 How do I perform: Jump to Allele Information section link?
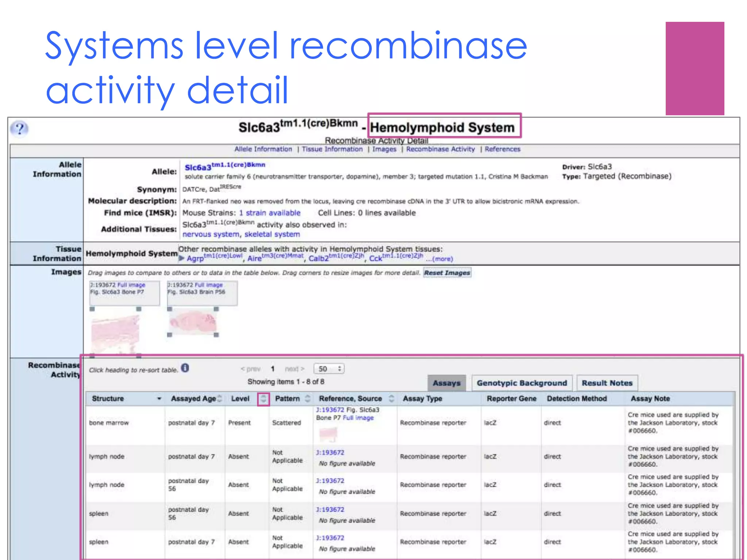tap(263, 149)
